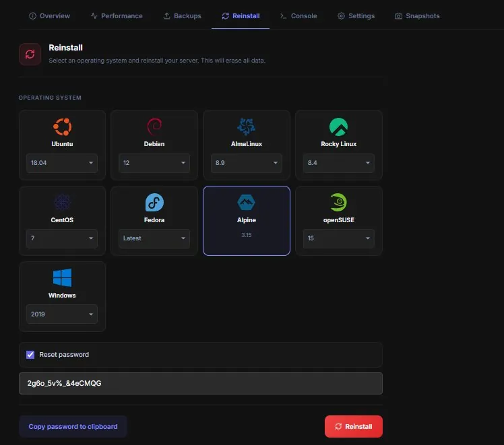Click the Reinstall tab refresh icon
504x445 pixels.
[x=225, y=15]
